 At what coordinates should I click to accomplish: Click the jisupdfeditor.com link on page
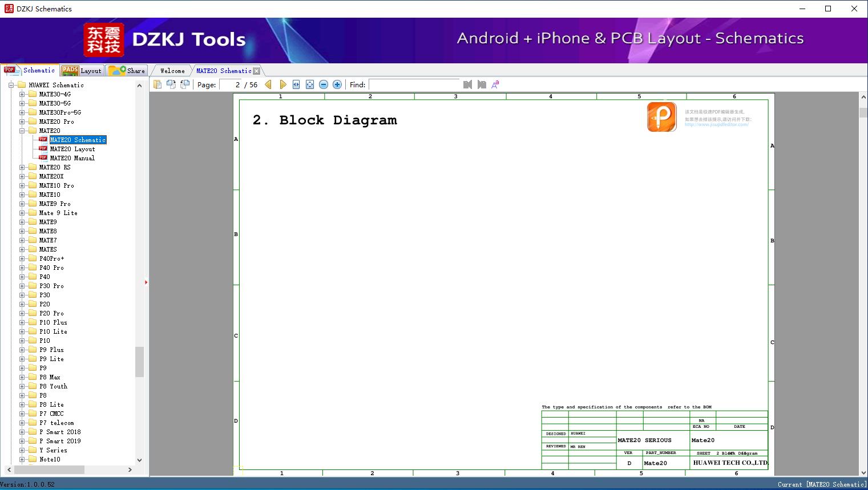coord(716,124)
